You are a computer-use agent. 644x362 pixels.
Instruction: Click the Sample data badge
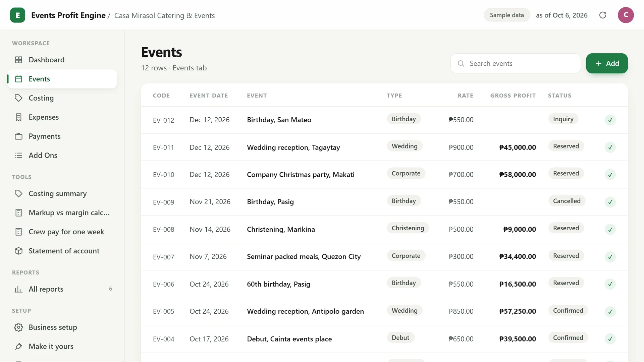(507, 15)
